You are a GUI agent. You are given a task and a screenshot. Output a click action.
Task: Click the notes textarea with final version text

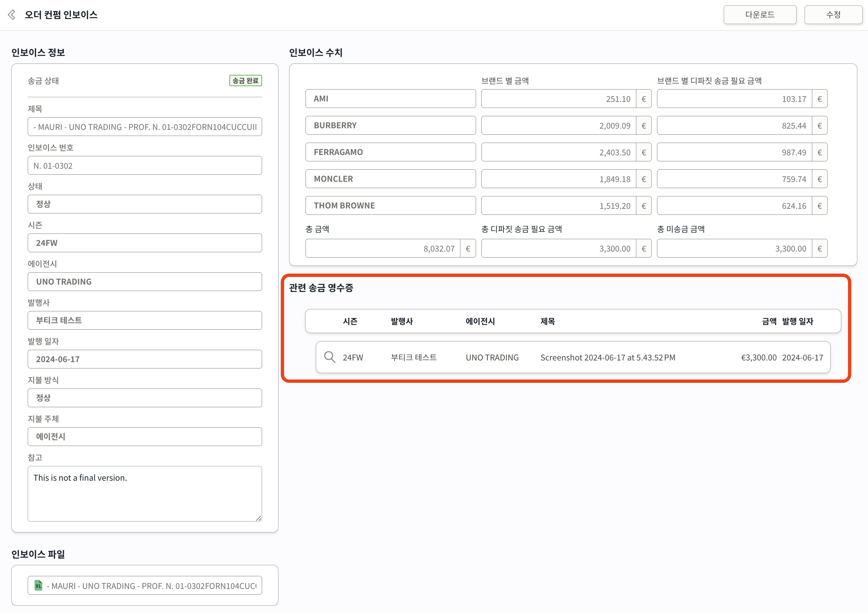(x=145, y=493)
